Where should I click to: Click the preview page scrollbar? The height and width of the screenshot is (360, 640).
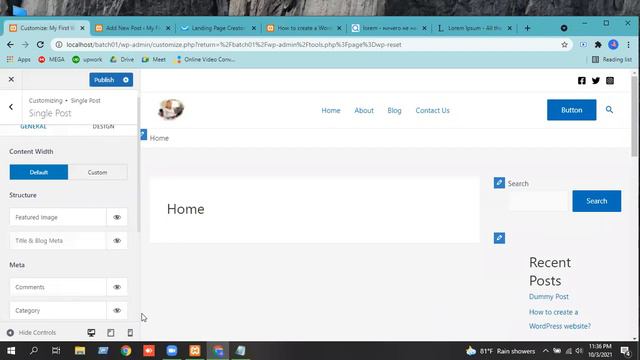(634, 116)
